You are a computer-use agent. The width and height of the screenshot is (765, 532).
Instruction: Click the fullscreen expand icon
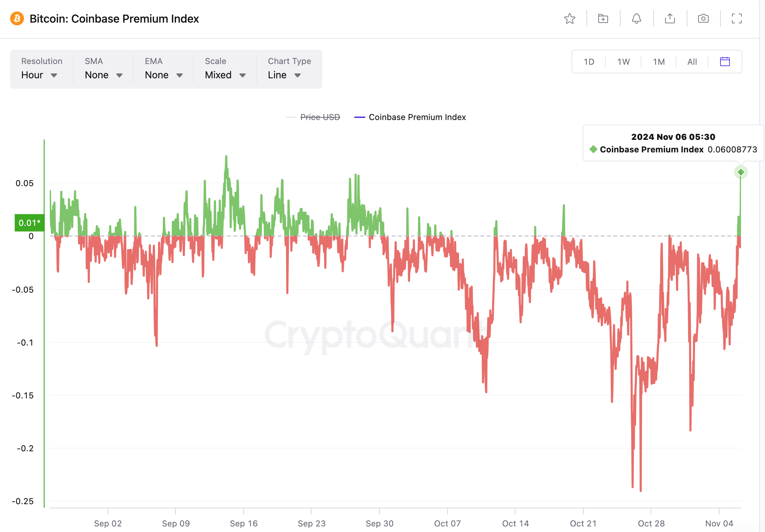click(x=736, y=18)
